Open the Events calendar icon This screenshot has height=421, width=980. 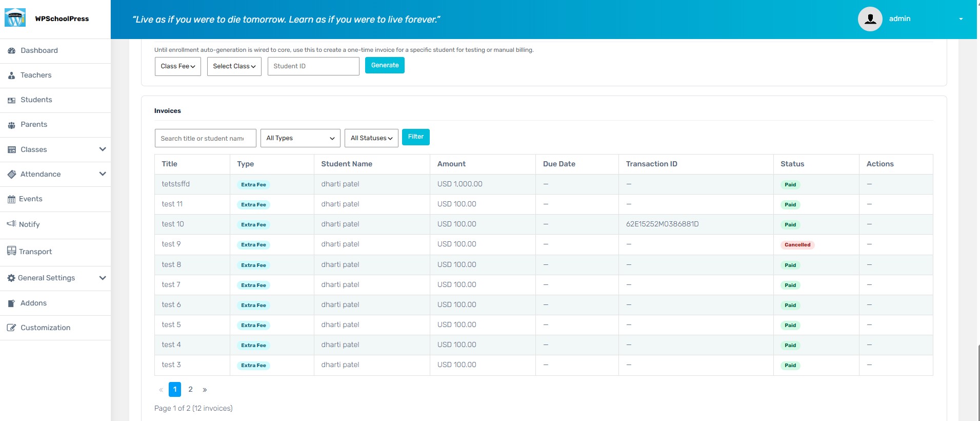[11, 199]
